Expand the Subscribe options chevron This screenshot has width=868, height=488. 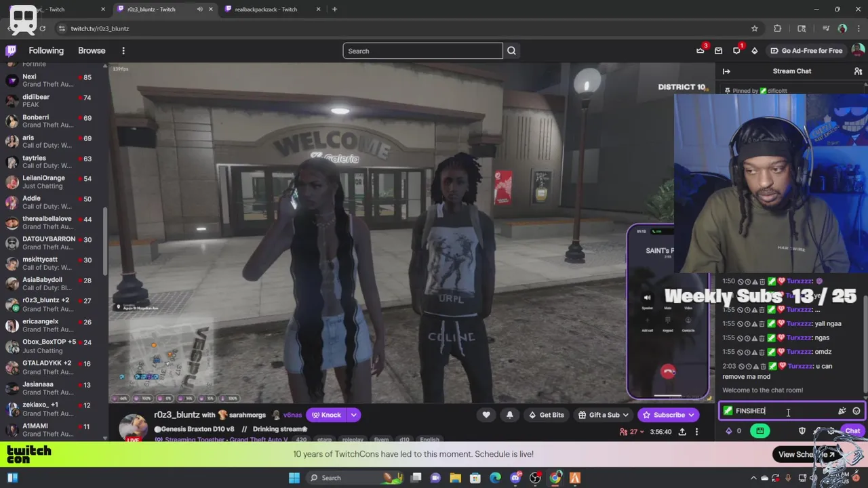691,415
